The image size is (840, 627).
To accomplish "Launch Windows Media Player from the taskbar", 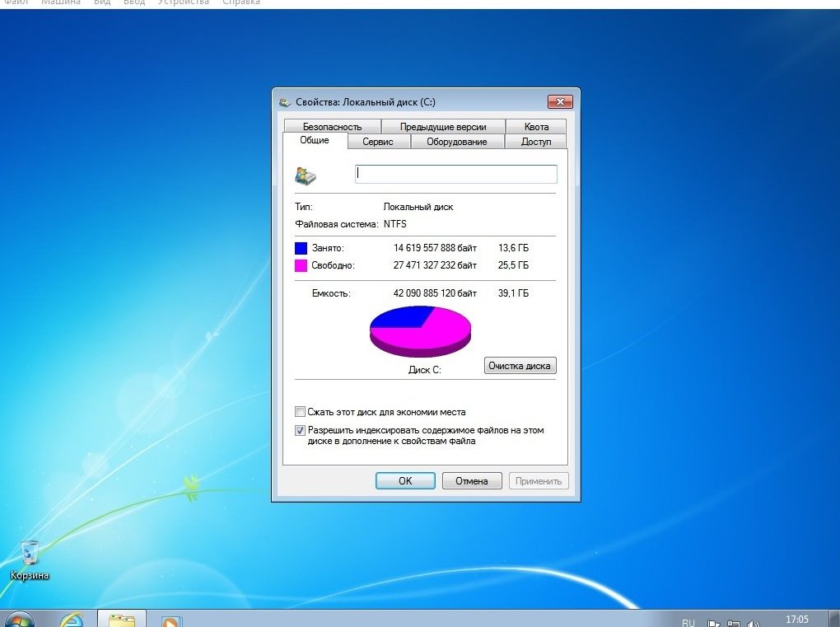I will coord(171,620).
